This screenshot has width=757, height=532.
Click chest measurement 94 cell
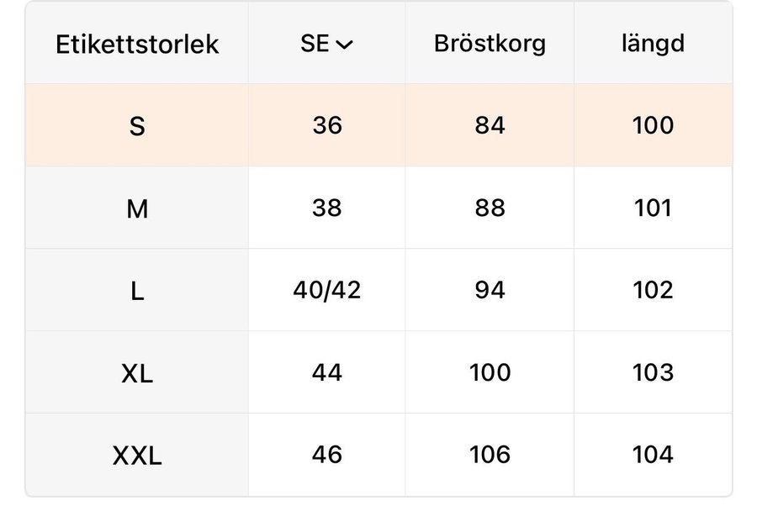coord(490,290)
